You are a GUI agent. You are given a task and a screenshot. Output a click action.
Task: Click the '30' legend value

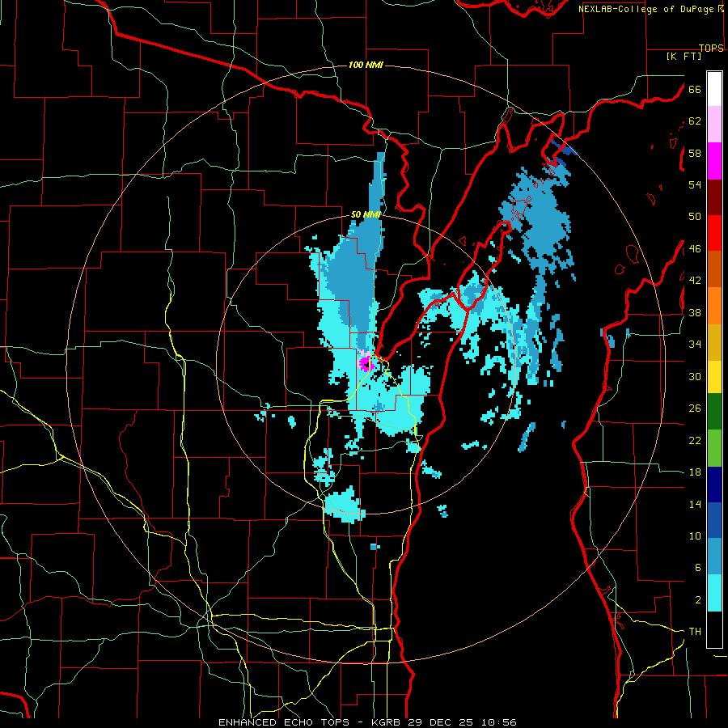(695, 376)
